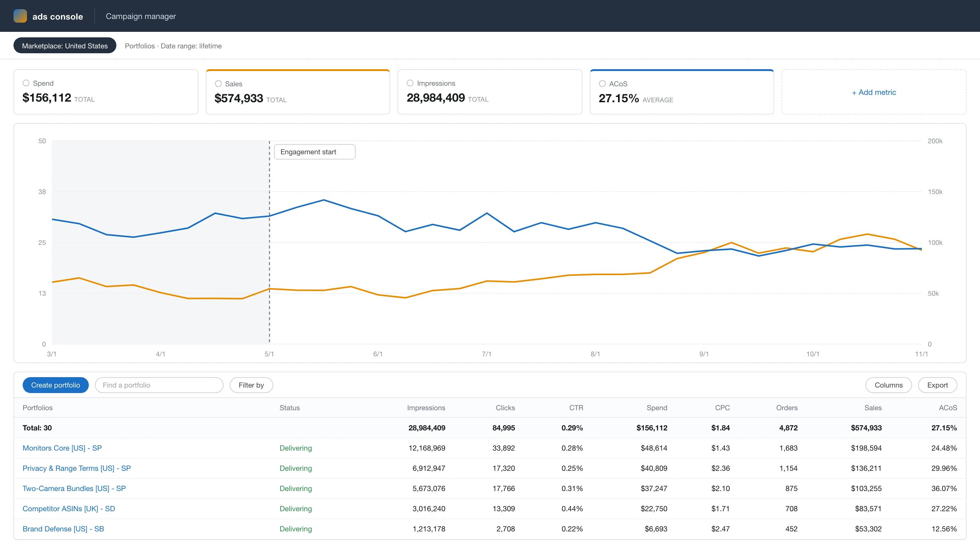Sort by the Status column header
The width and height of the screenshot is (980, 551).
click(289, 408)
